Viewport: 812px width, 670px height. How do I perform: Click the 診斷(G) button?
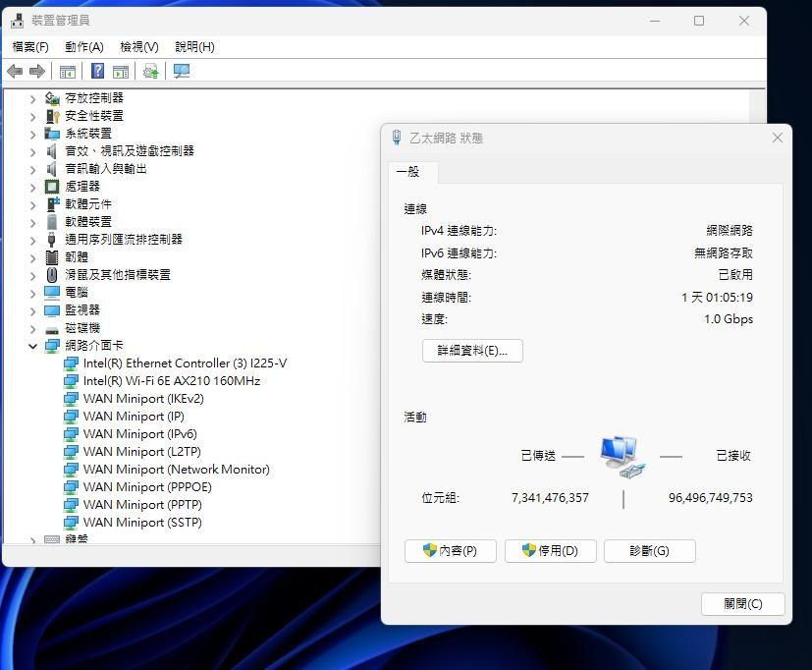649,551
